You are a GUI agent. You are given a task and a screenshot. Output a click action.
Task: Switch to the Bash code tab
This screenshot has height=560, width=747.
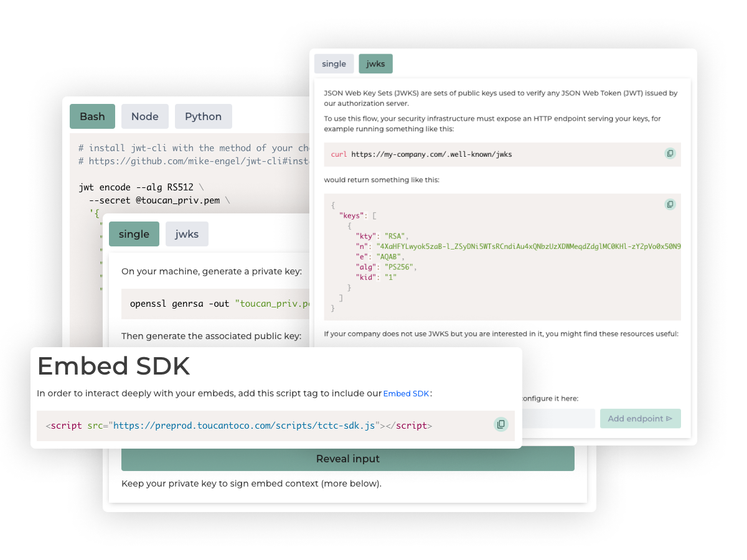(x=92, y=116)
